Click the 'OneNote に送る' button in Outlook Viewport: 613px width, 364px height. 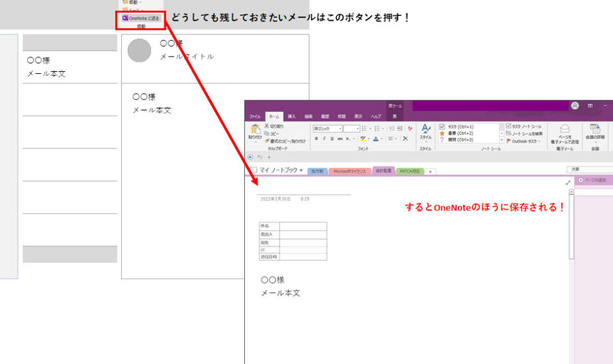[140, 19]
